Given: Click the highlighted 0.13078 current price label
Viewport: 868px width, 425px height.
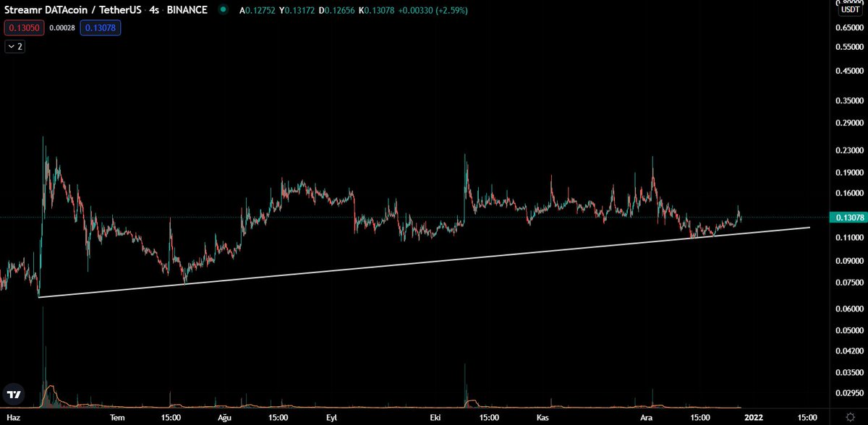Looking at the screenshot, I should coord(849,218).
